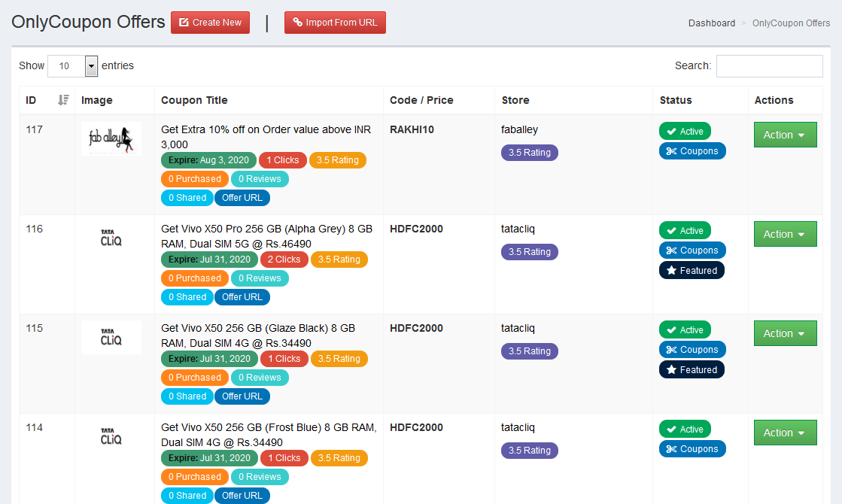This screenshot has height=504, width=842.
Task: Click Coupons scissors badge for offer 117
Action: (692, 151)
